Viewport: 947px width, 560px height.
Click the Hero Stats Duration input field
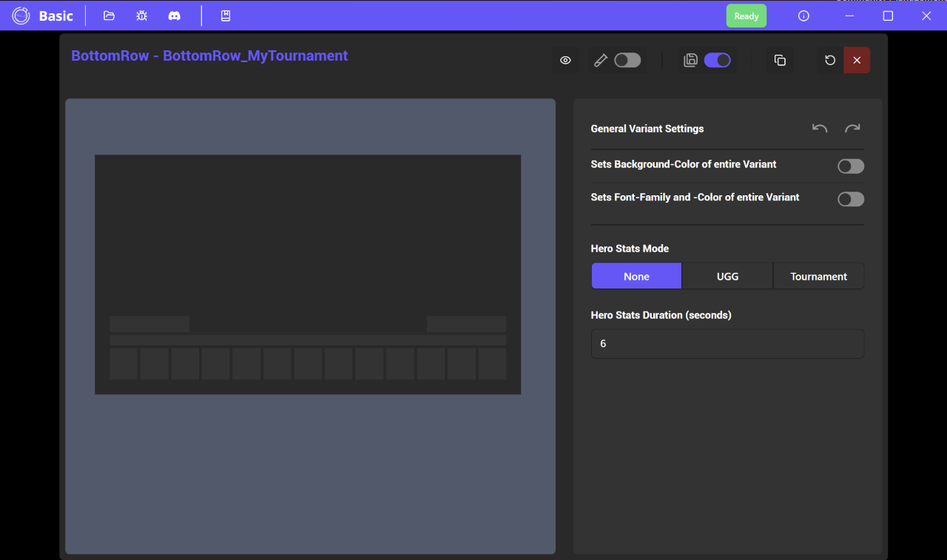click(x=727, y=344)
